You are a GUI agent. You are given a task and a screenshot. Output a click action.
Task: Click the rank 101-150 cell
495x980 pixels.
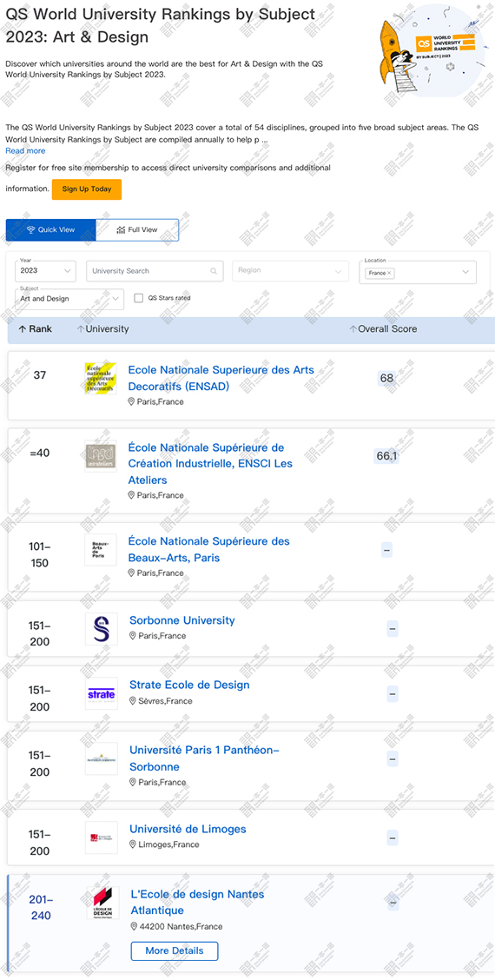tap(39, 555)
